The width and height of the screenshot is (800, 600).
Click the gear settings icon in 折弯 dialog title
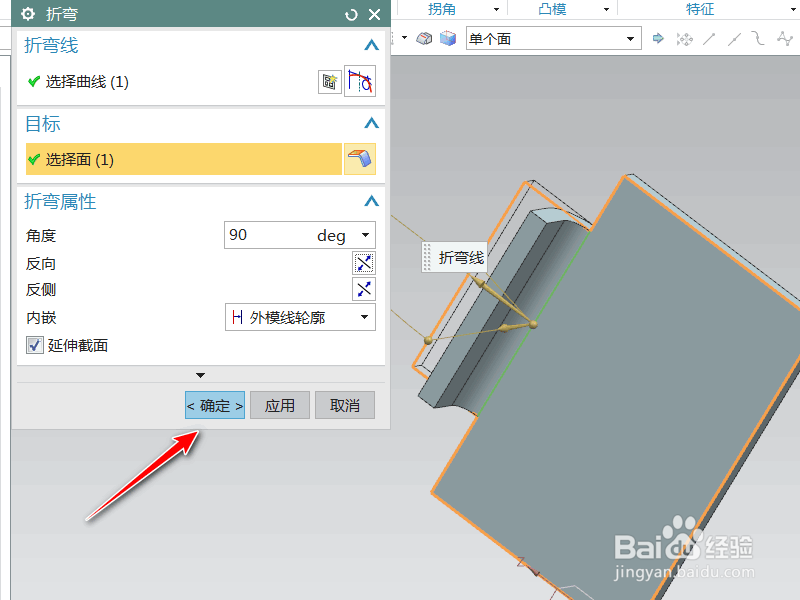(28, 14)
